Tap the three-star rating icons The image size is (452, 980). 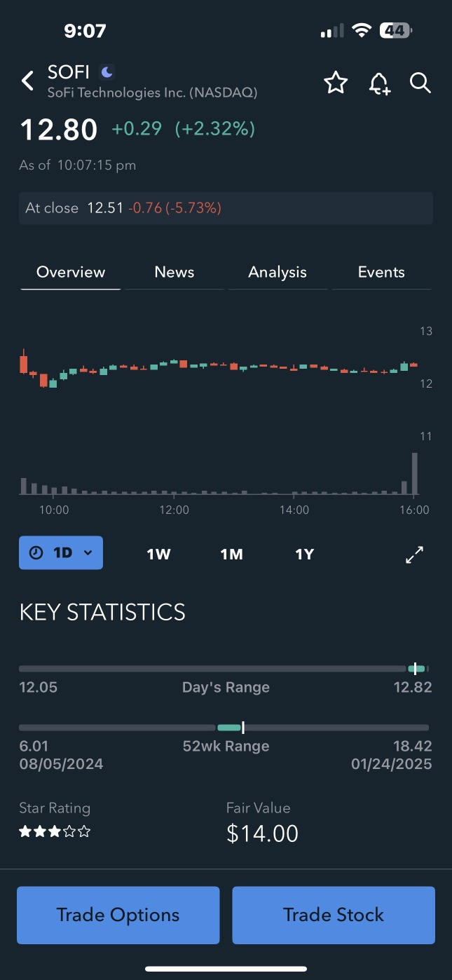pos(55,832)
